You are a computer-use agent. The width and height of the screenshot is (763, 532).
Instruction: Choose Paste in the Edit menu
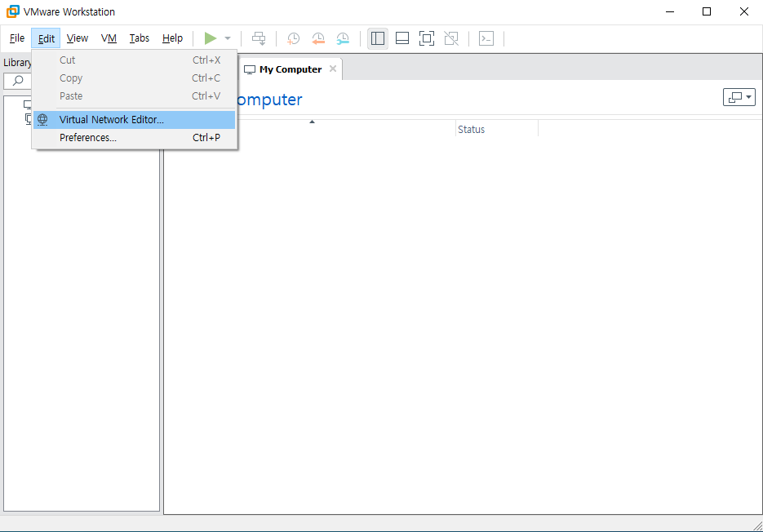click(x=135, y=96)
